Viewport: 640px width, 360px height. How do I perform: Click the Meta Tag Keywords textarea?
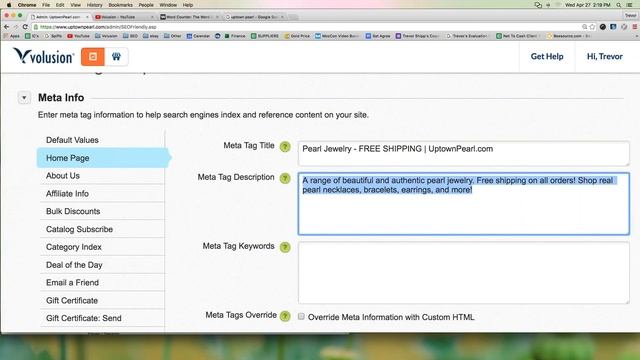[x=464, y=273]
